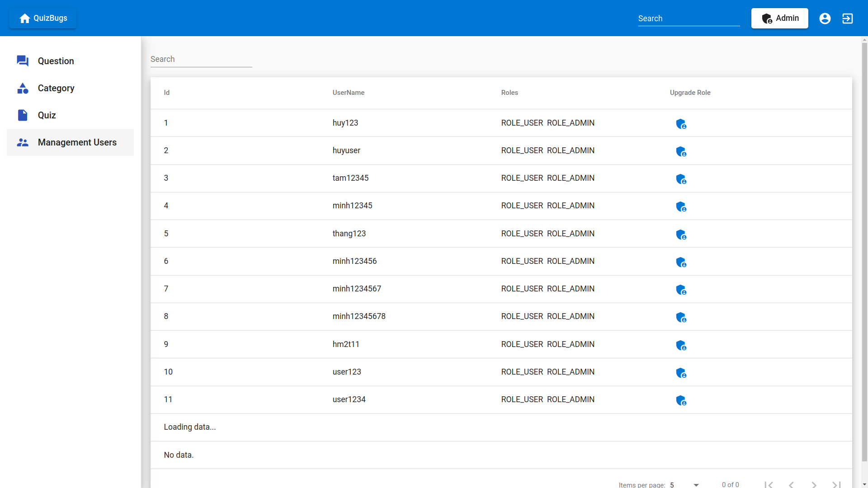
Task: Click the UserName column header
Action: click(x=349, y=93)
